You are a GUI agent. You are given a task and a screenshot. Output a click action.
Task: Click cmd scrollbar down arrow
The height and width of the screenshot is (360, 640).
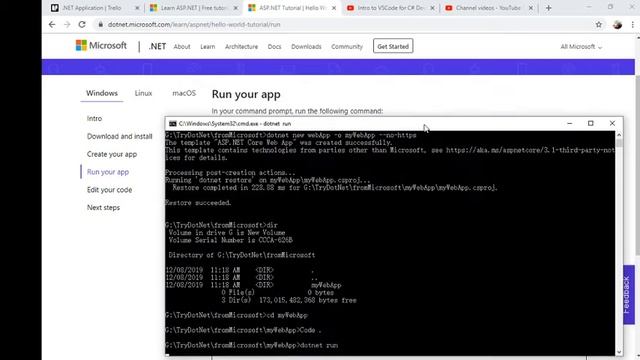click(x=619, y=352)
